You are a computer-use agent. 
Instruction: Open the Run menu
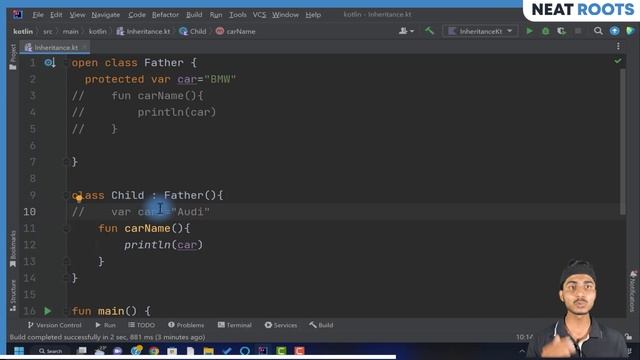216,15
